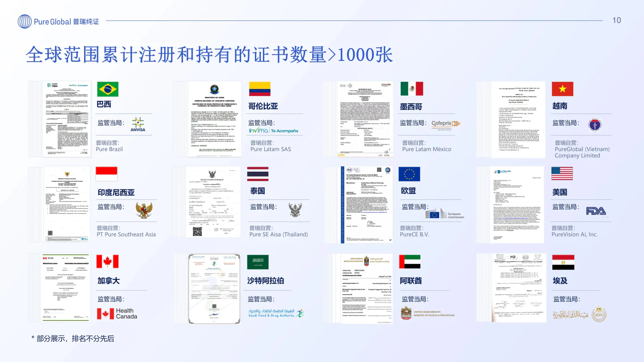Select the slide title about 1000 certificates
The width and height of the screenshot is (644, 362).
click(209, 55)
